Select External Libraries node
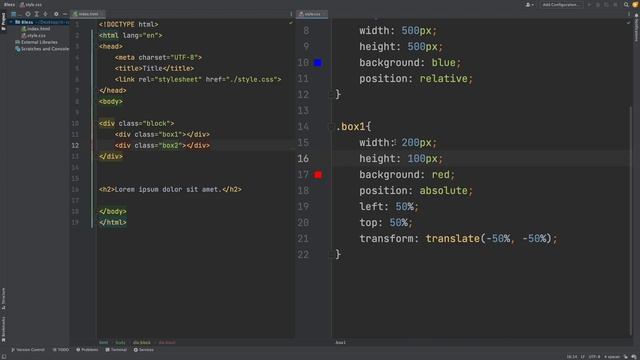The width and height of the screenshot is (640, 360). [x=36, y=42]
